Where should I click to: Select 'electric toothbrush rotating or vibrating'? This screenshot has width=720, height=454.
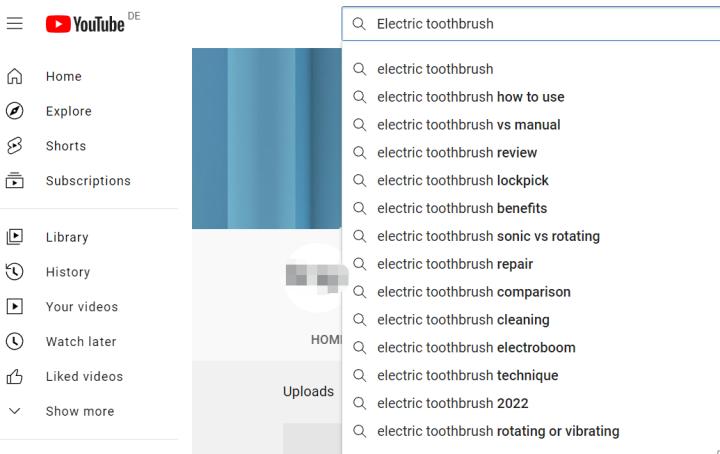[498, 432]
